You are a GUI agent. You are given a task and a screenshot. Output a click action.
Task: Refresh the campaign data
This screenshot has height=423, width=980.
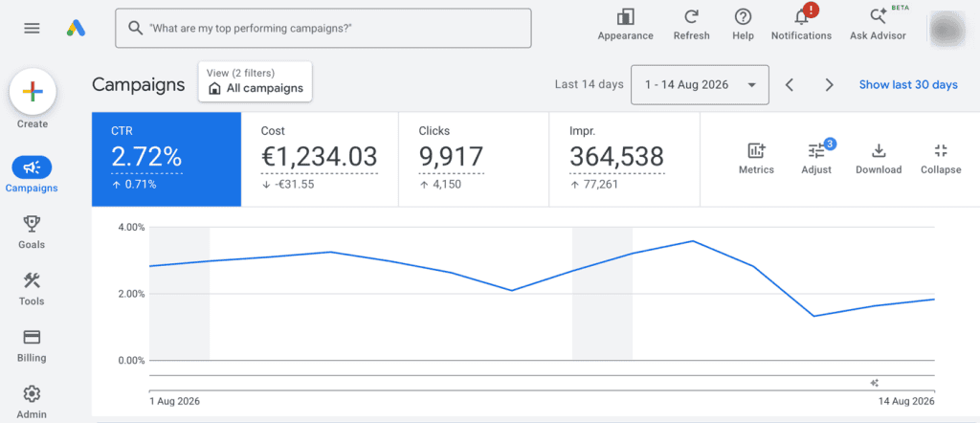(691, 25)
